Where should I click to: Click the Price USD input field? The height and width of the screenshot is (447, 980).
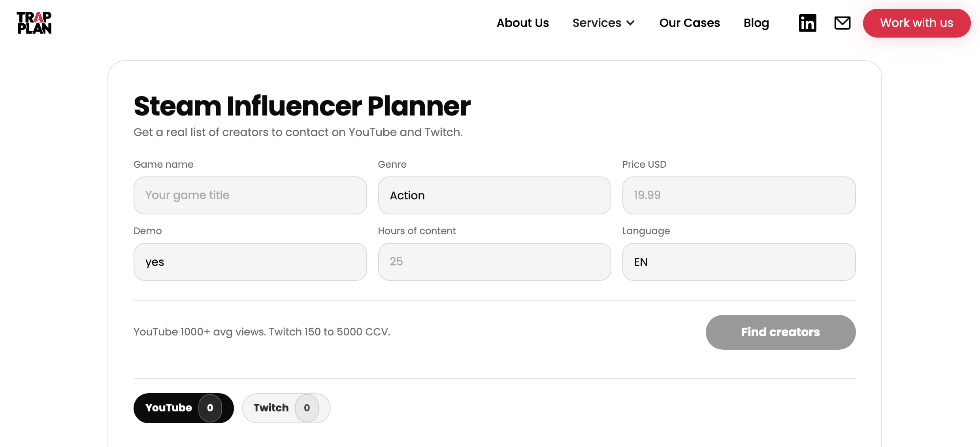pos(739,195)
